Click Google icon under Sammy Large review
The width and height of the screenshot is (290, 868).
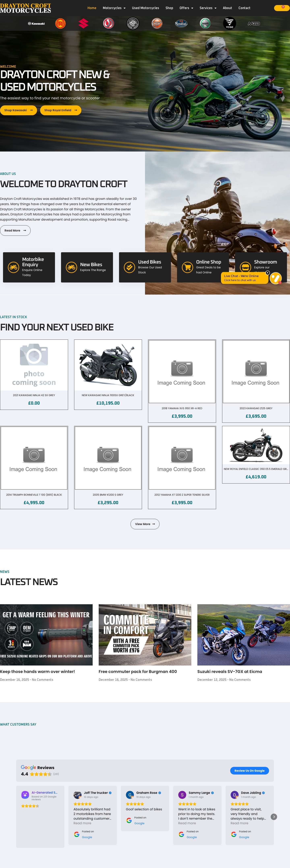click(x=181, y=834)
